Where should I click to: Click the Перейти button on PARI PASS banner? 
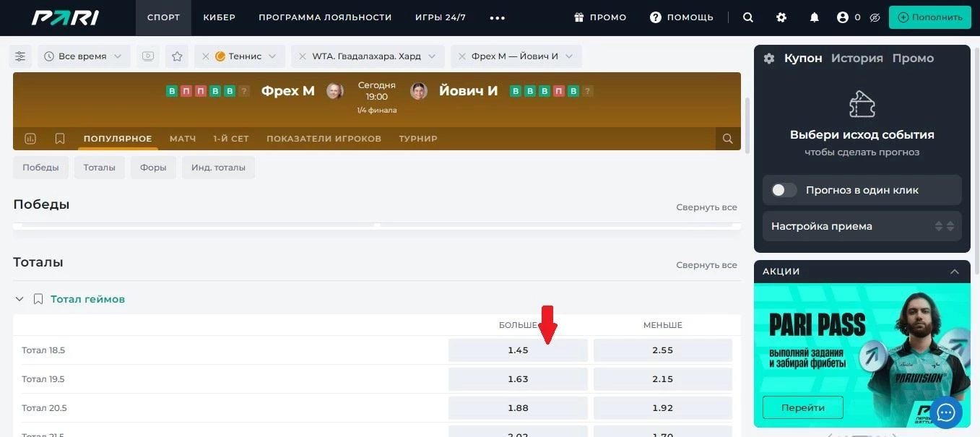(803, 407)
